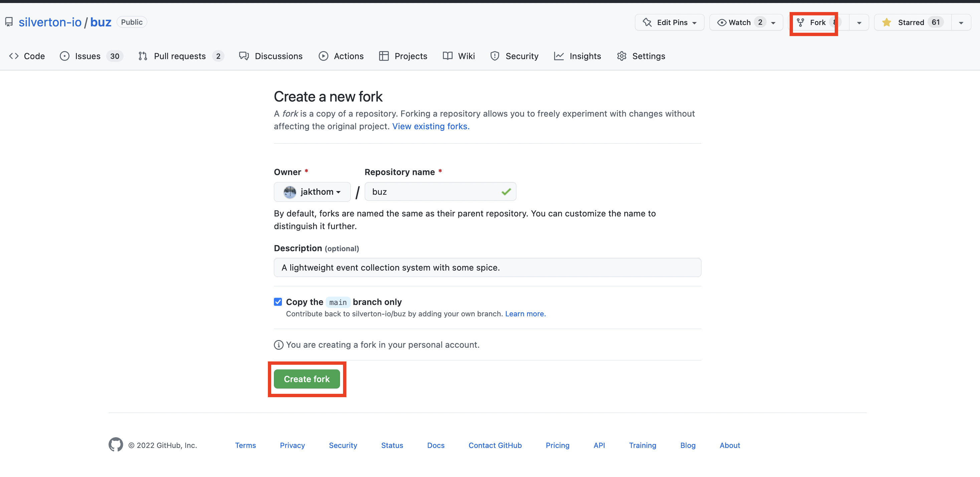
Task: Click the Starred button
Action: click(913, 22)
